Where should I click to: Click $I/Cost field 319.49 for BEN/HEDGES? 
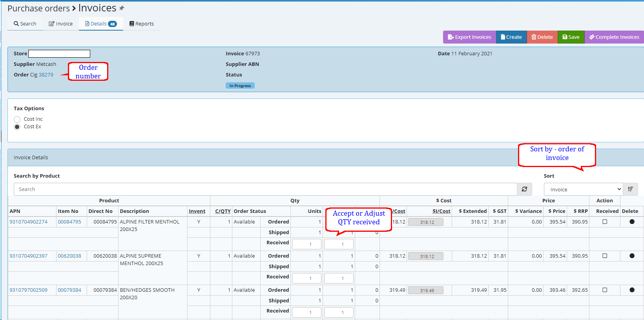click(426, 290)
